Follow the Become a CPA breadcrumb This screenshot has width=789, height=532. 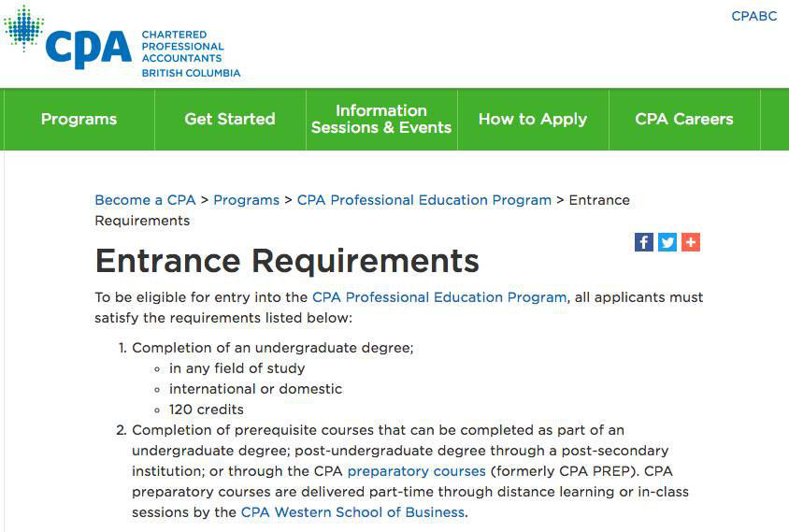pyautogui.click(x=145, y=200)
